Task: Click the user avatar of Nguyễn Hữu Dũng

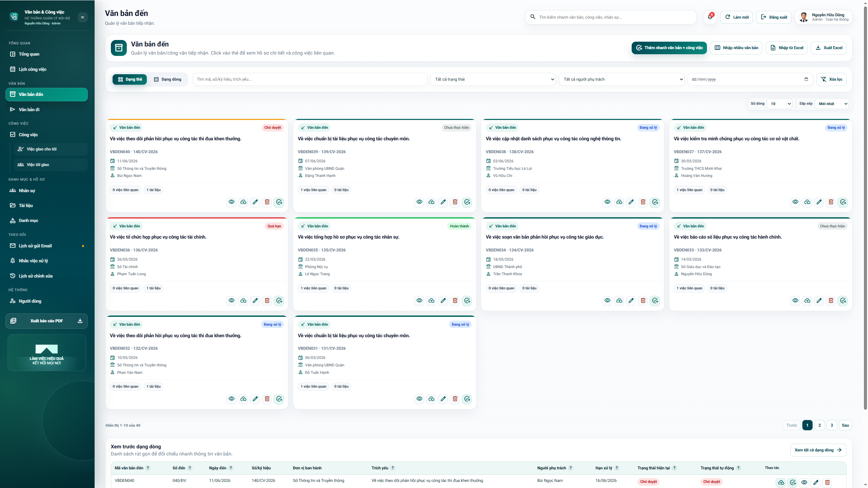Action: (x=804, y=17)
